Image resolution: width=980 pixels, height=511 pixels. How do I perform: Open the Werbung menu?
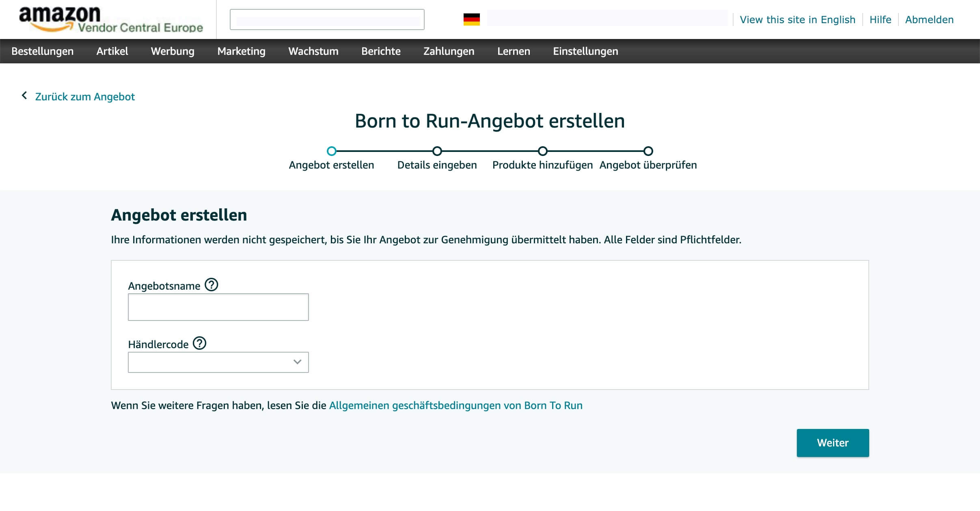pos(173,51)
